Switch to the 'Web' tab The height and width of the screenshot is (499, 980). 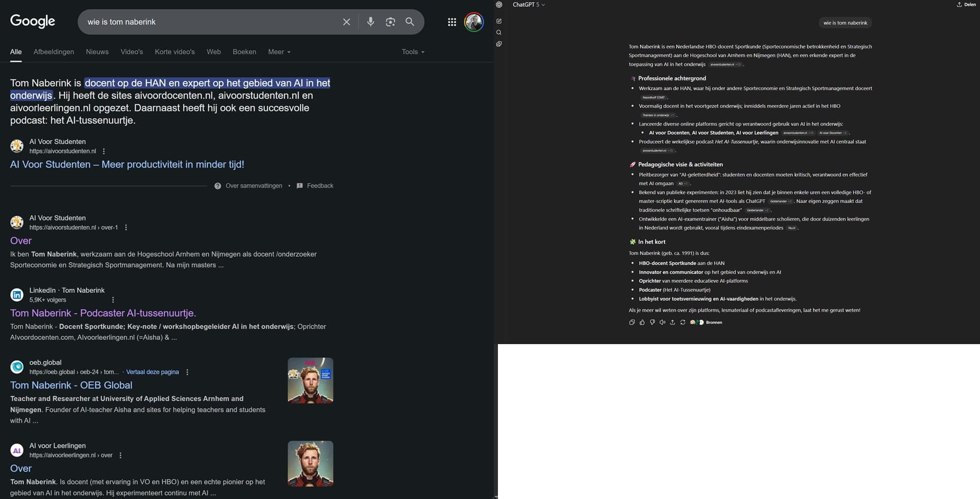click(x=214, y=52)
